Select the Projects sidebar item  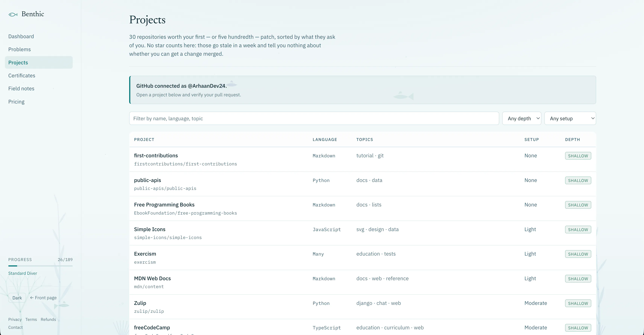click(39, 62)
